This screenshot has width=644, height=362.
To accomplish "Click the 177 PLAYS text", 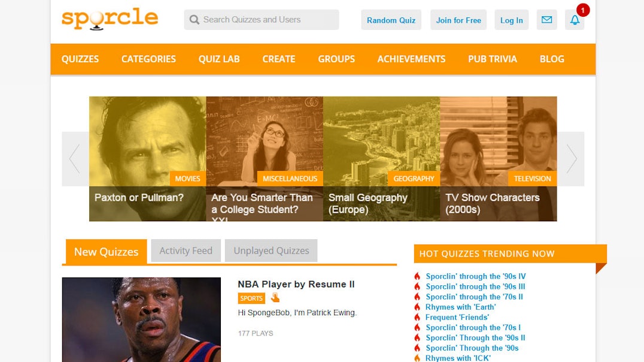I will pos(256,334).
